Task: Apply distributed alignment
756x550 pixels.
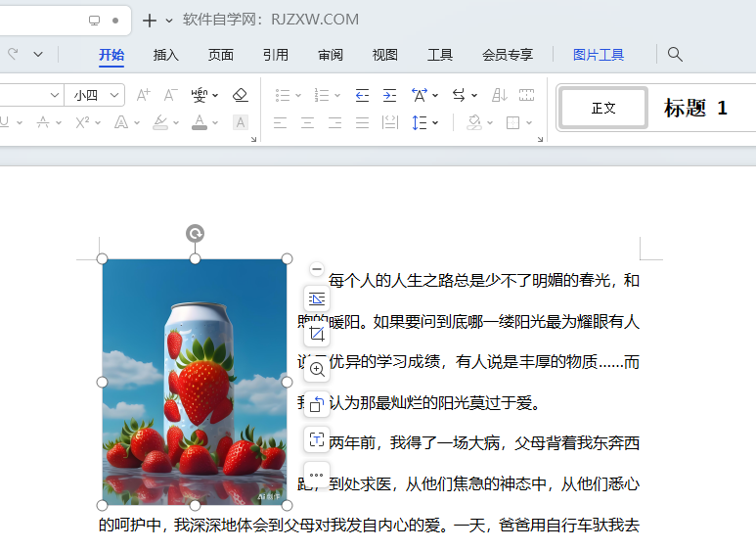Action: click(389, 122)
